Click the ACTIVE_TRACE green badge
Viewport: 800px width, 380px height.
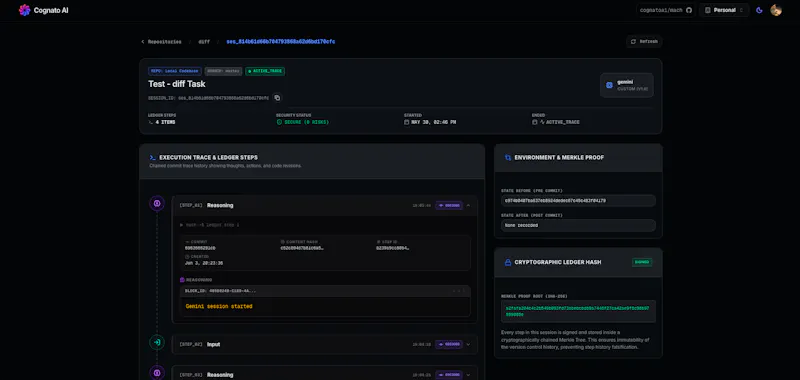tap(265, 71)
